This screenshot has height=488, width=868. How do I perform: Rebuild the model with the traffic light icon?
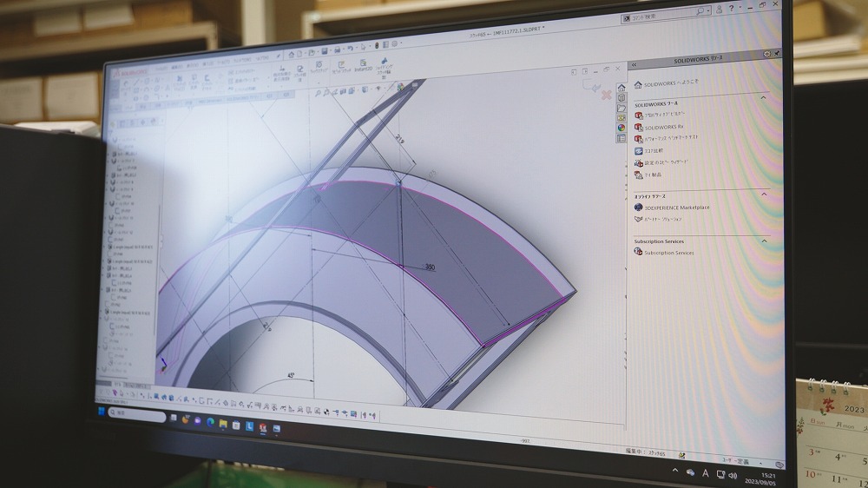pos(377,46)
